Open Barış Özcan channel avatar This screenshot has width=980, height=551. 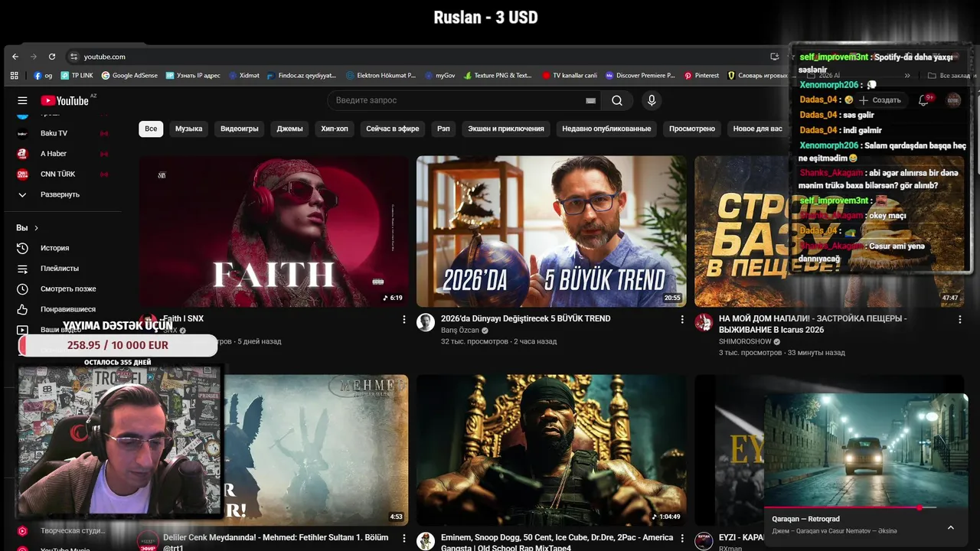pyautogui.click(x=426, y=322)
